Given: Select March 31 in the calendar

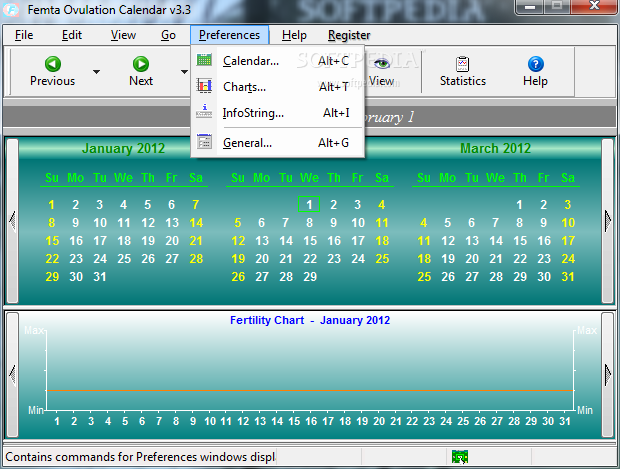Looking at the screenshot, I should pos(568,276).
